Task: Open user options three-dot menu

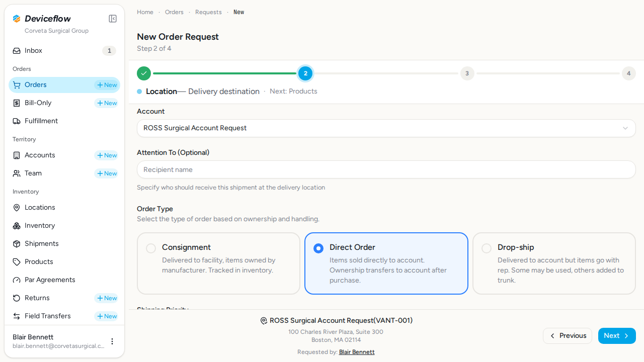Action: (112, 341)
